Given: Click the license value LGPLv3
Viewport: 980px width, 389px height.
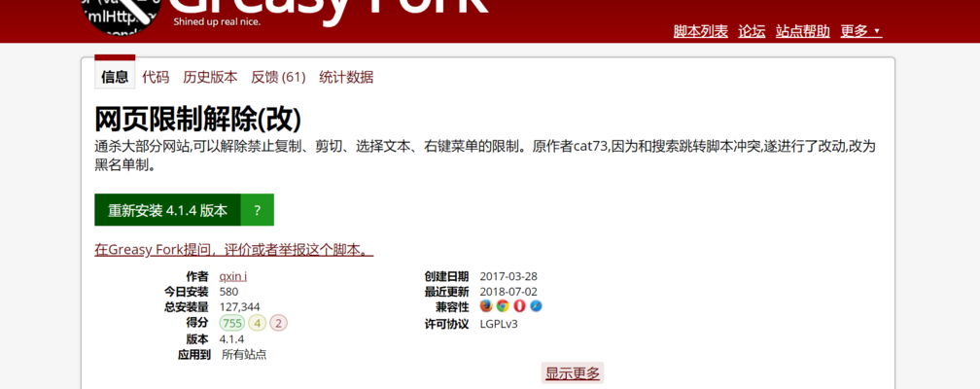Looking at the screenshot, I should pos(499,324).
